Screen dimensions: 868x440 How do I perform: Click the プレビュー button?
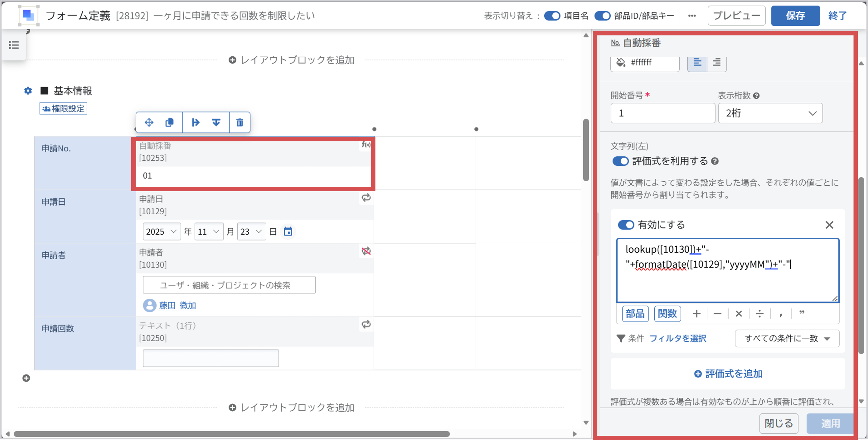click(x=737, y=15)
